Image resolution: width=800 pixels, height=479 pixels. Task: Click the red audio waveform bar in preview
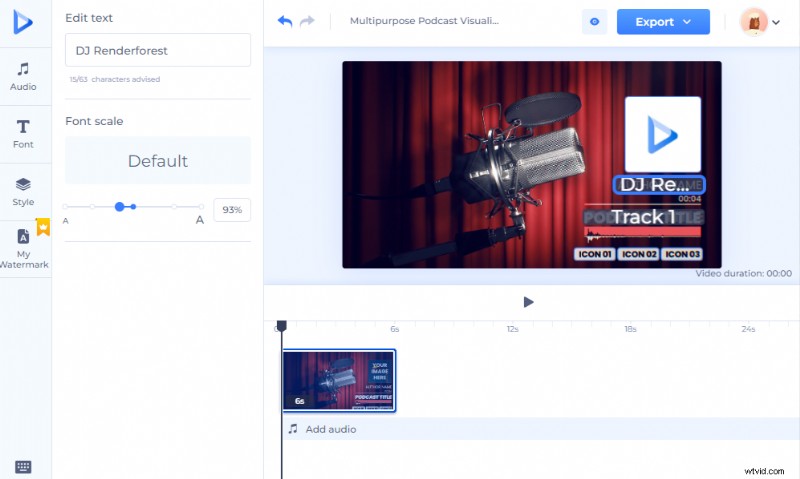[643, 233]
